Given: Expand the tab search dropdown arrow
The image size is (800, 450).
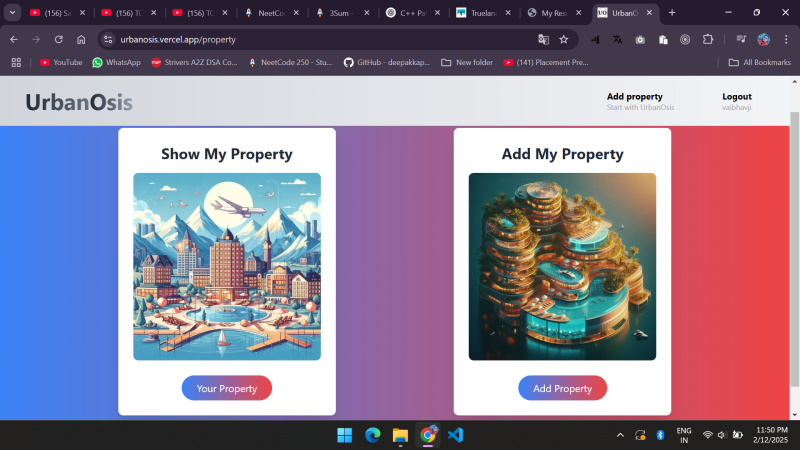Looking at the screenshot, I should click(12, 13).
